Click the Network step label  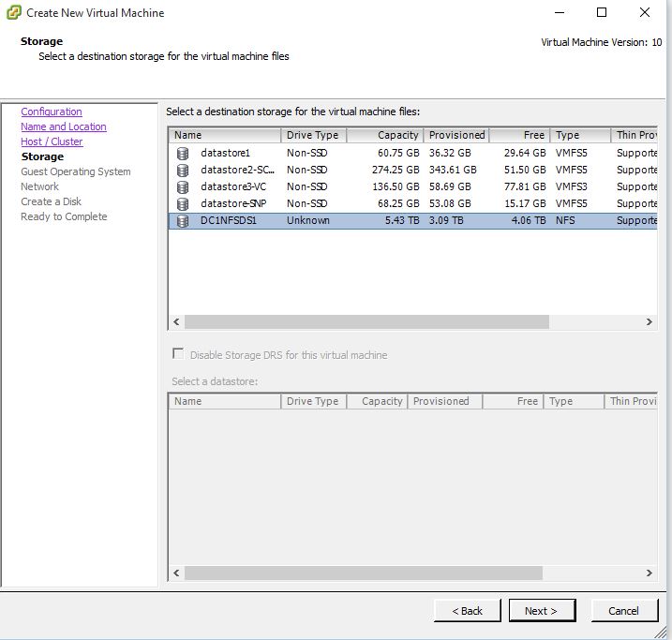pos(40,186)
